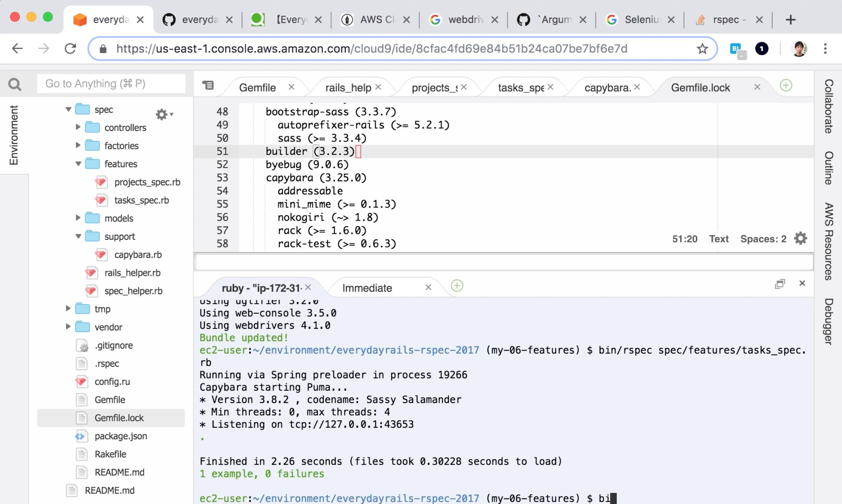Switch to the Gemfile editor tab
Screen dimensions: 842x504
[x=257, y=87]
